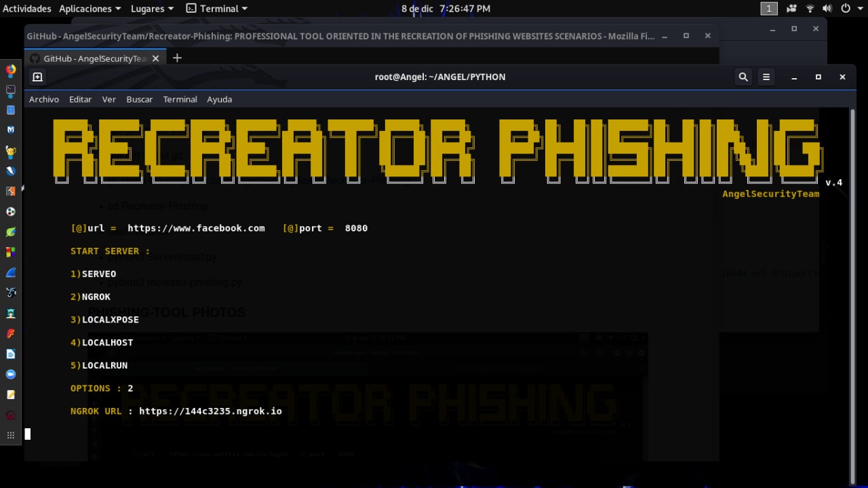This screenshot has height=488, width=868.
Task: Close the Firefox window
Action: pos(708,36)
